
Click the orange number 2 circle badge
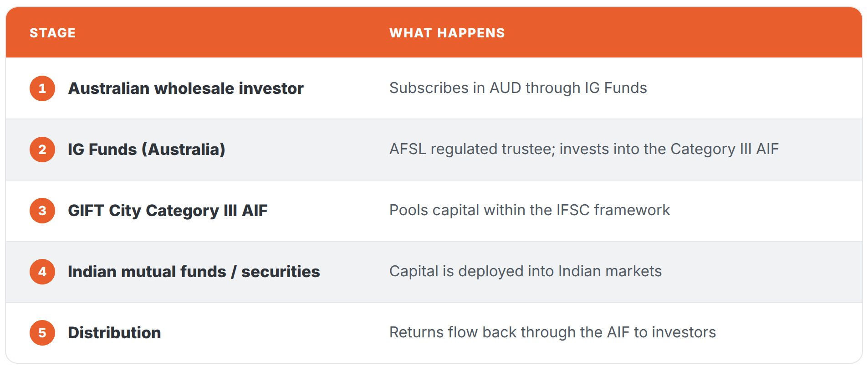click(42, 150)
